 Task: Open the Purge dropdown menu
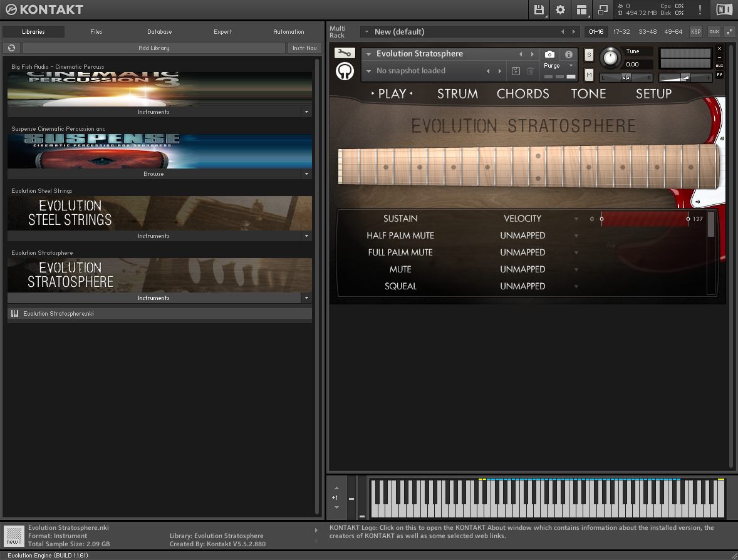point(559,66)
